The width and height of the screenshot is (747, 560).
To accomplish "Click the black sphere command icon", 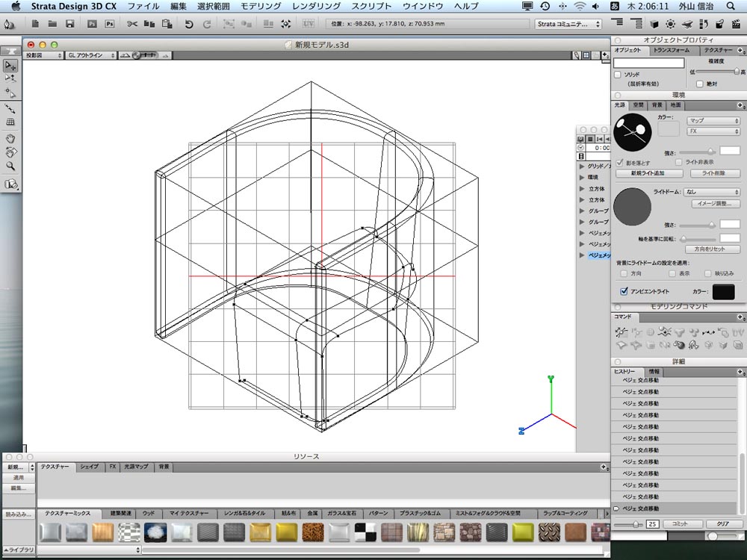I will tap(680, 345).
